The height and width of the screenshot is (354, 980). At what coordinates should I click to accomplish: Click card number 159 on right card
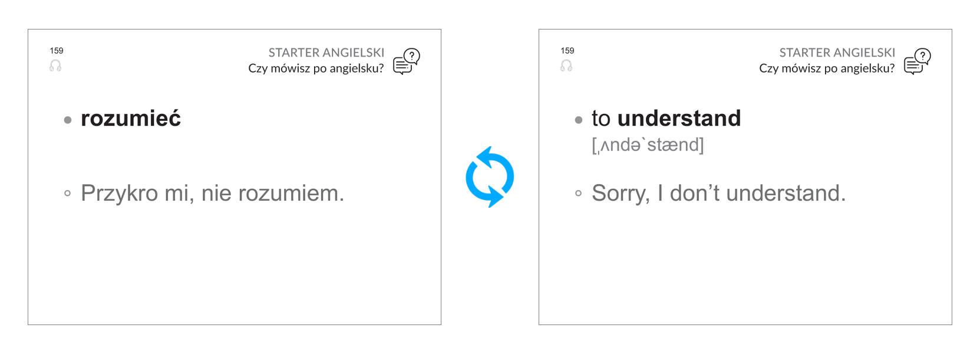coord(567,51)
